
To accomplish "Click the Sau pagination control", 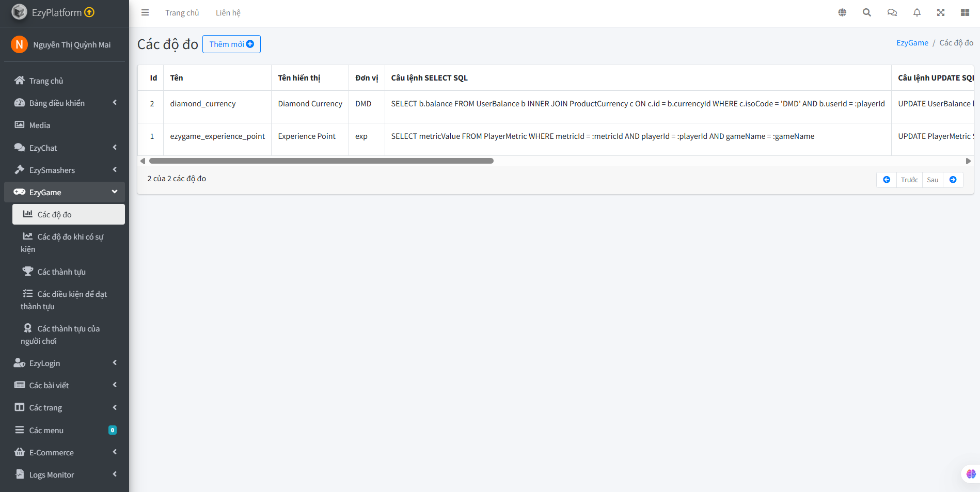I will [932, 179].
